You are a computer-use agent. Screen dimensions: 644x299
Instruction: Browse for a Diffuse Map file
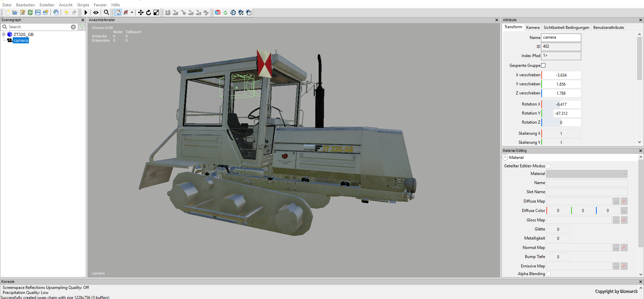616,201
